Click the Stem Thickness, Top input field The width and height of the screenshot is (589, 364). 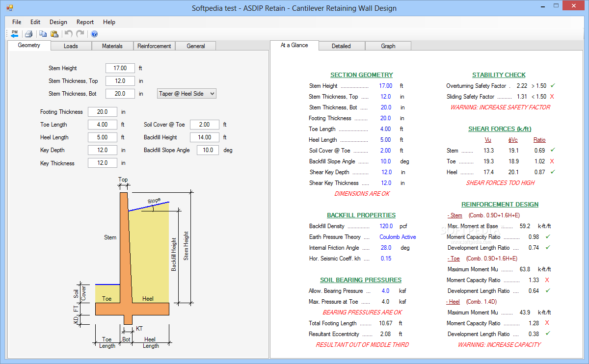click(x=120, y=81)
